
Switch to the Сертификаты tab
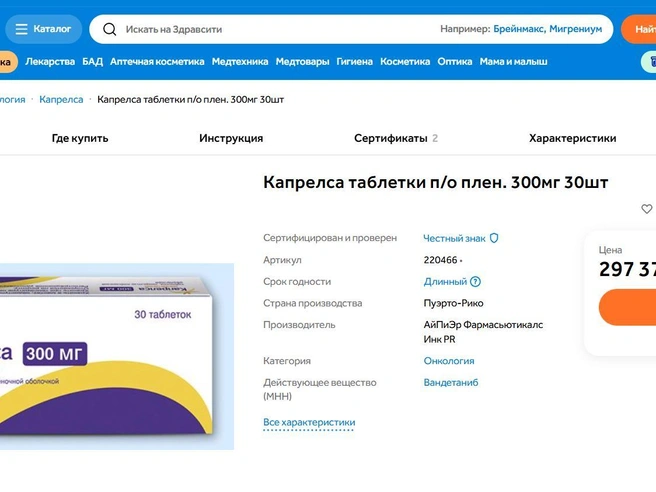(x=396, y=138)
